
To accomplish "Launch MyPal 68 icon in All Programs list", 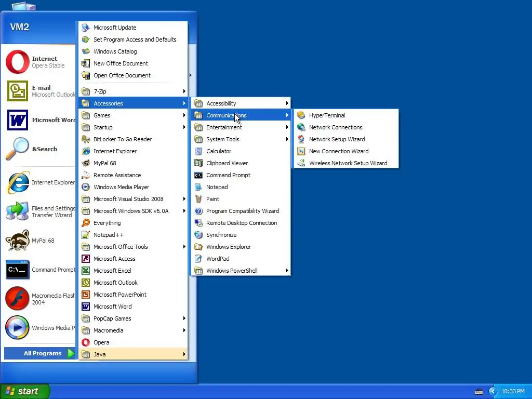I will point(86,163).
